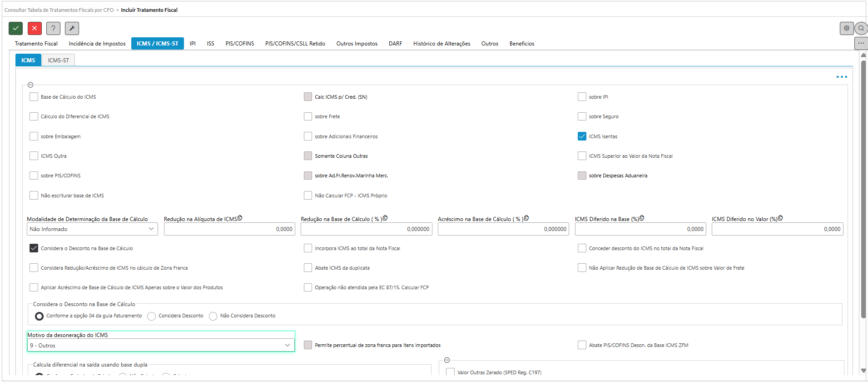Click the green confirm checkmark button

15,28
